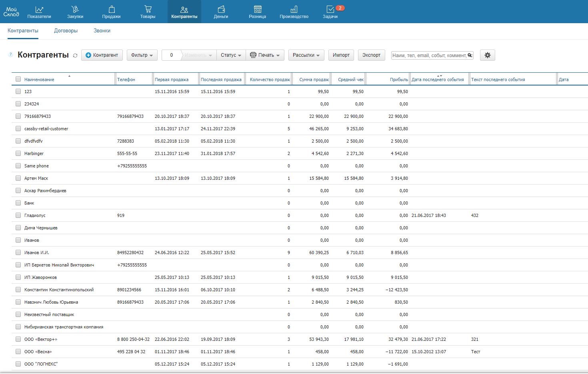Open the Производство section icon
The height and width of the screenshot is (374, 588).
point(294,9)
